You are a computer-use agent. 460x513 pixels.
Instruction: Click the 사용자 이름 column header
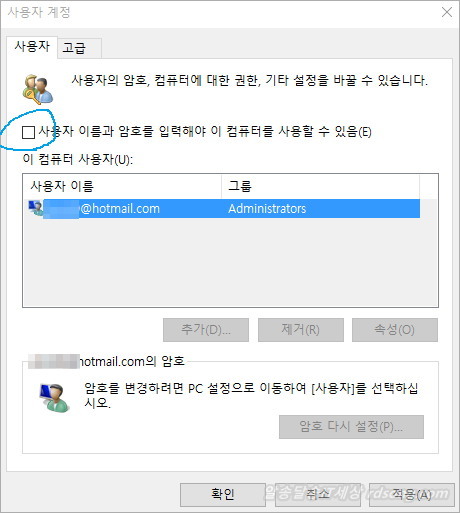click(x=122, y=186)
